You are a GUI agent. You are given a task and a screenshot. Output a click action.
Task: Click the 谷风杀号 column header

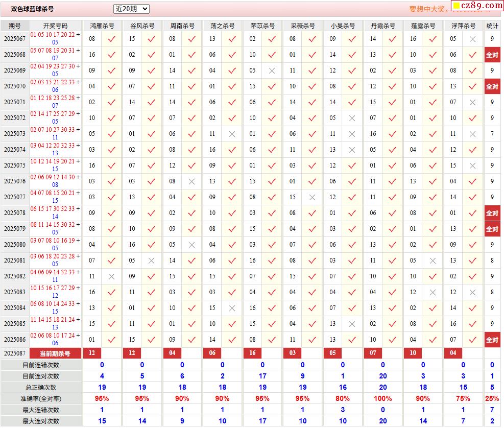click(x=142, y=26)
